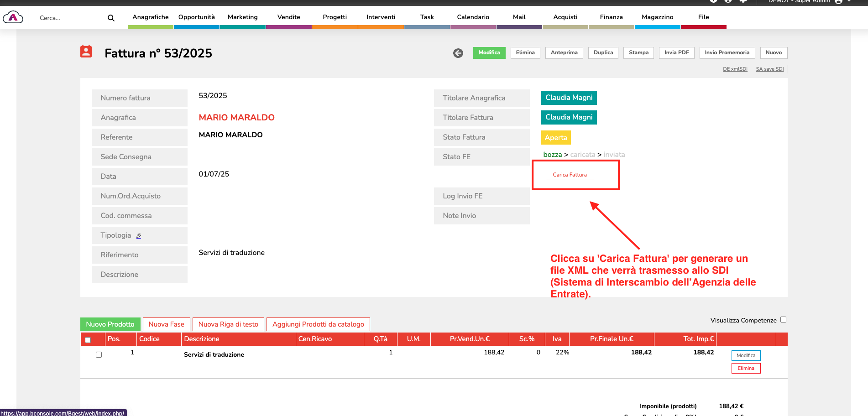This screenshot has width=868, height=416.
Task: Open the Finanza menu
Action: coord(611,17)
